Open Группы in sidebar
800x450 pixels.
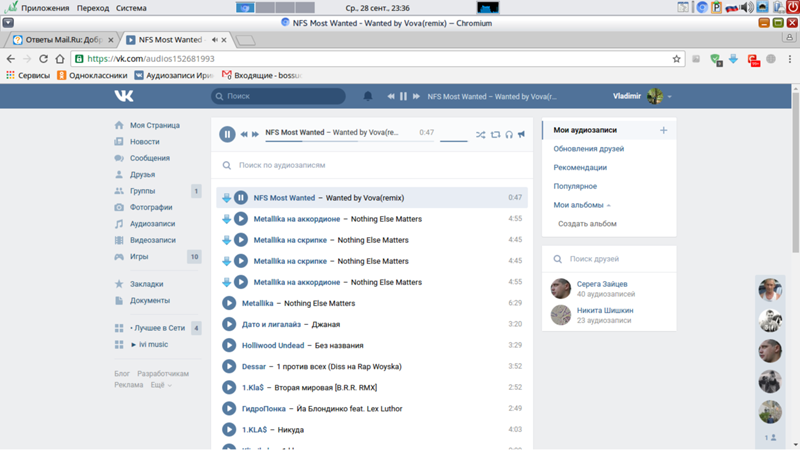pos(142,191)
